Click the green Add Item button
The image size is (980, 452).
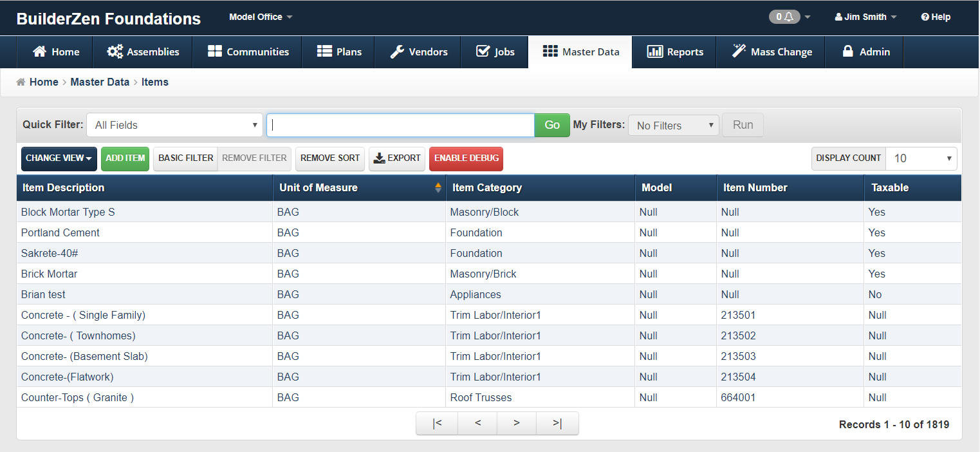tap(125, 158)
